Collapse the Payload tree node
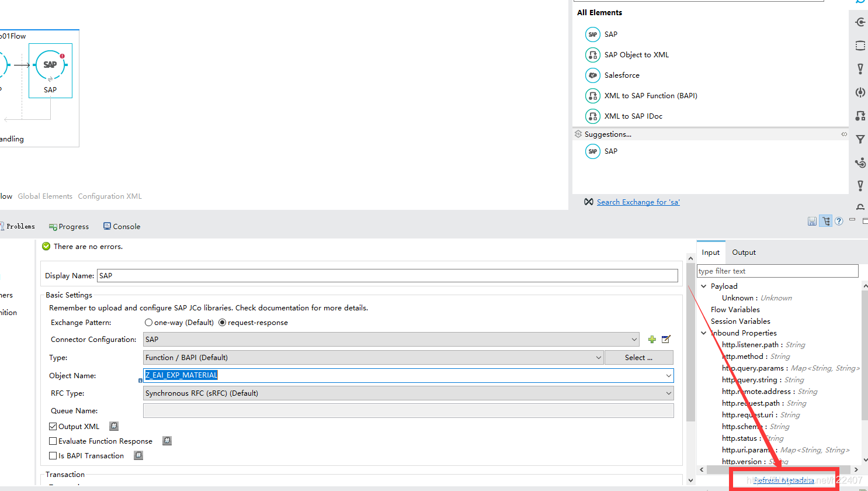868x491 pixels. coord(704,286)
